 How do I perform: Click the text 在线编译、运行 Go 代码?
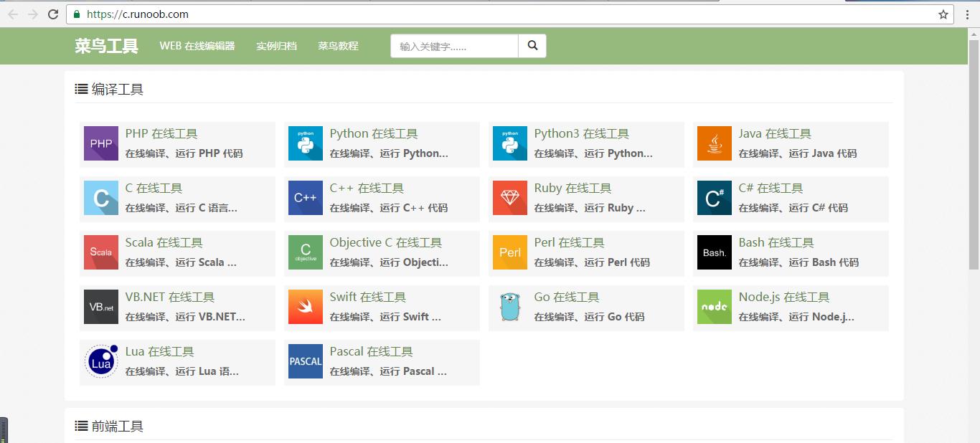pyautogui.click(x=590, y=317)
